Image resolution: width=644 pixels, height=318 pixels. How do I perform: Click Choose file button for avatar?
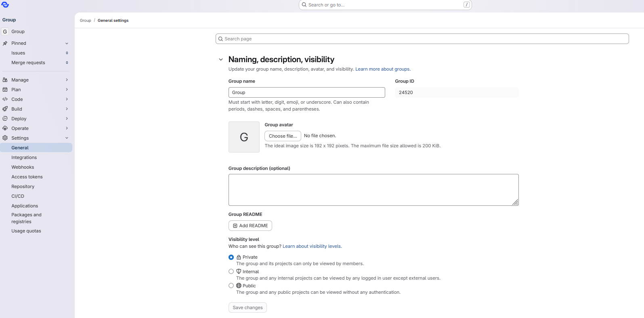coord(283,136)
